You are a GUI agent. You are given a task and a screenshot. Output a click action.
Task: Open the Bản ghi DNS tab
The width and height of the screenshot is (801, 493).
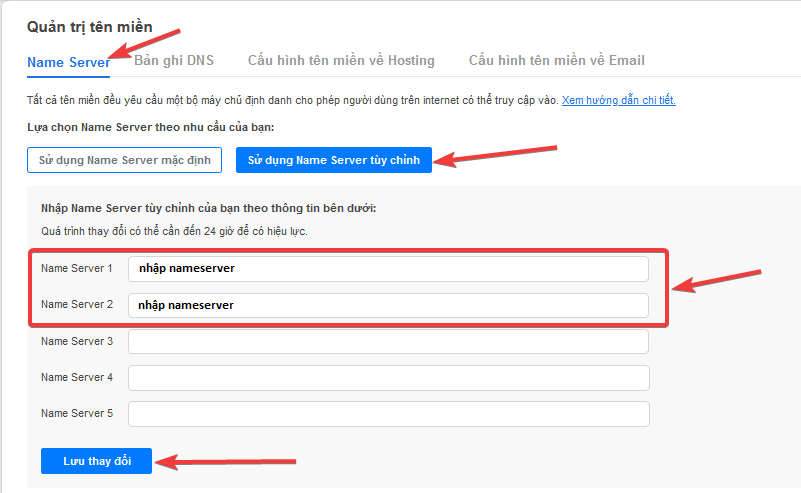(174, 60)
